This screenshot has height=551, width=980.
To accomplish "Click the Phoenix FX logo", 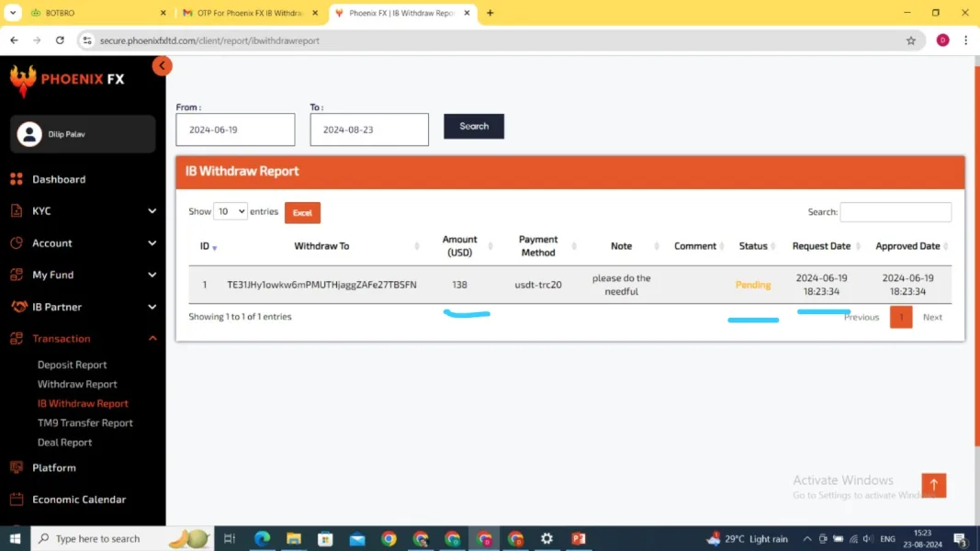I will pos(67,81).
